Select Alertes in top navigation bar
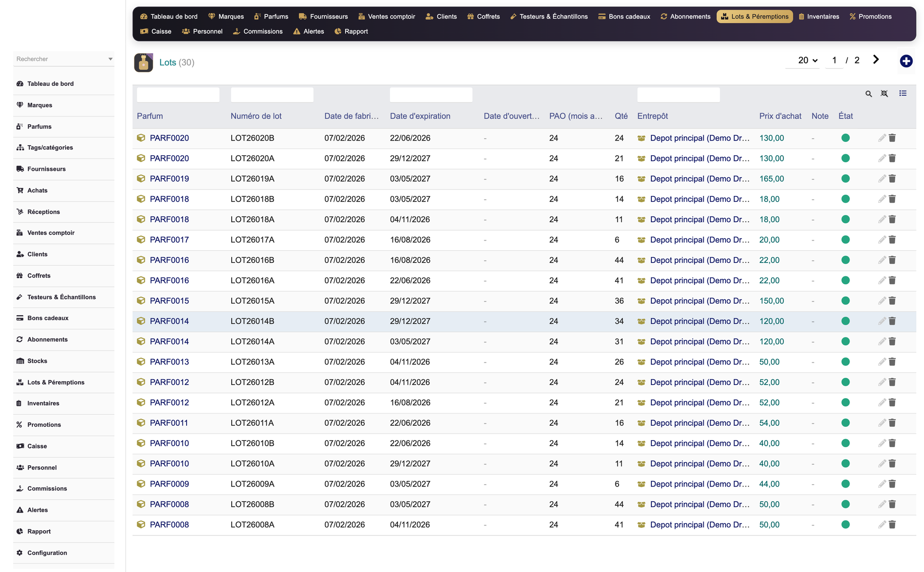Viewport: 924px width, 572px height. point(308,31)
